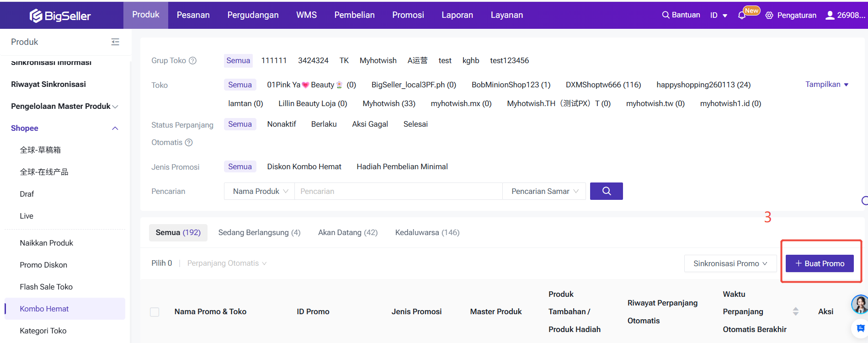The height and width of the screenshot is (343, 868).
Task: Click the Grup Toko help icon
Action: click(x=192, y=60)
